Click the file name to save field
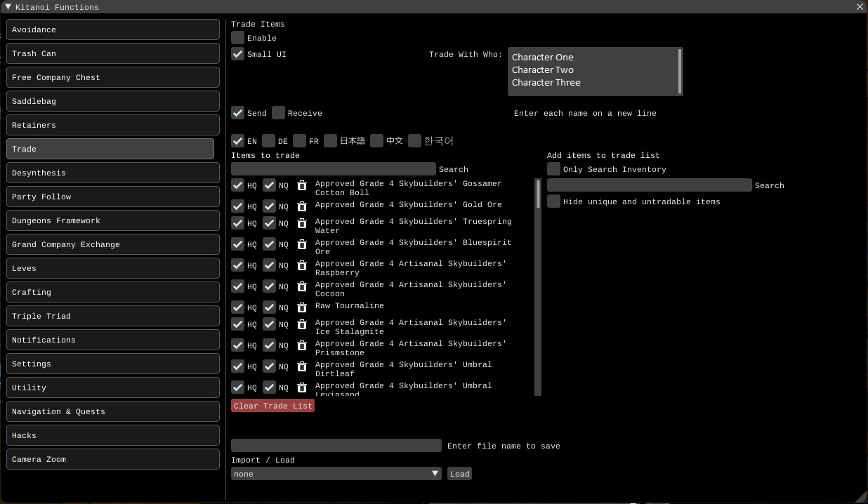This screenshot has height=504, width=868. [336, 446]
